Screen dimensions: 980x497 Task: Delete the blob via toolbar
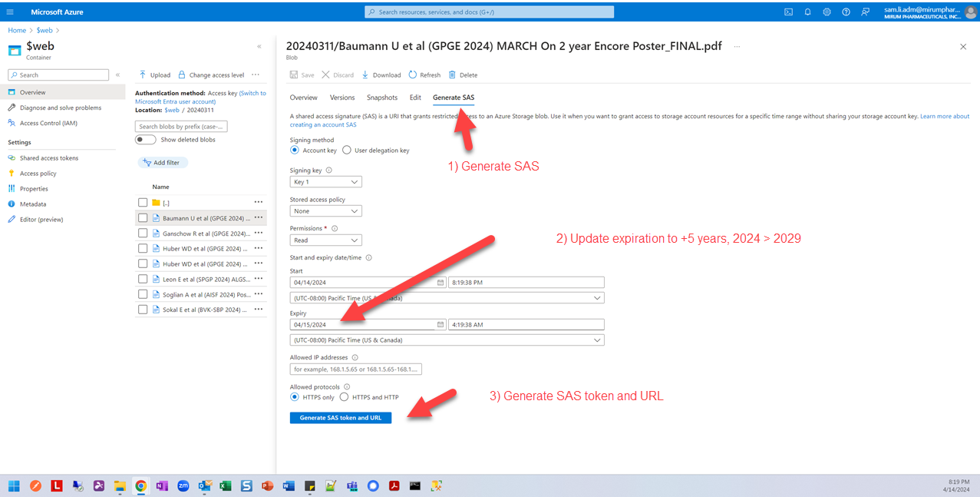tap(463, 75)
